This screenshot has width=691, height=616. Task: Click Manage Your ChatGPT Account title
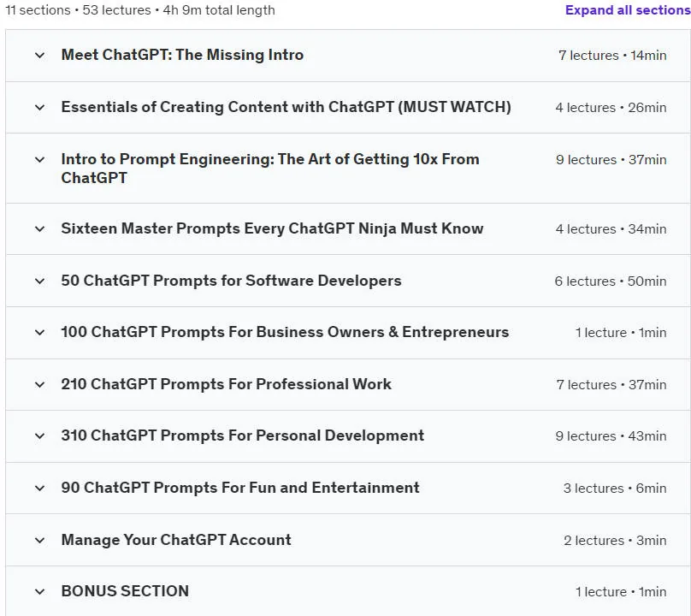176,540
